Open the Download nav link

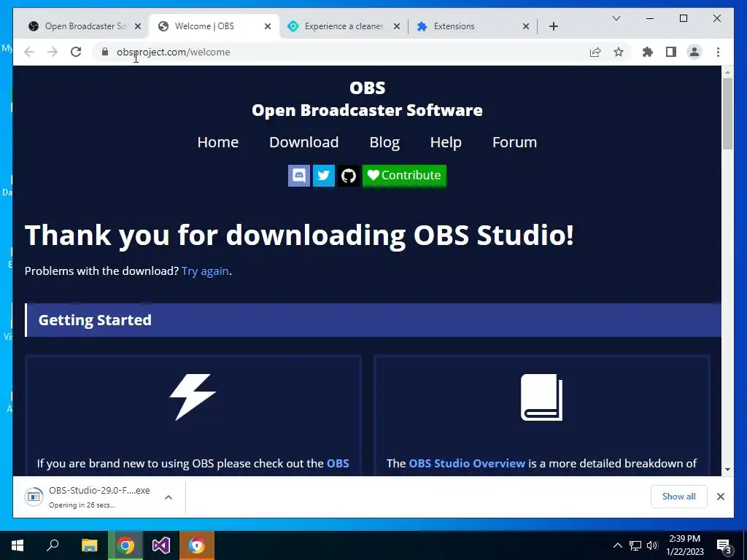(304, 142)
